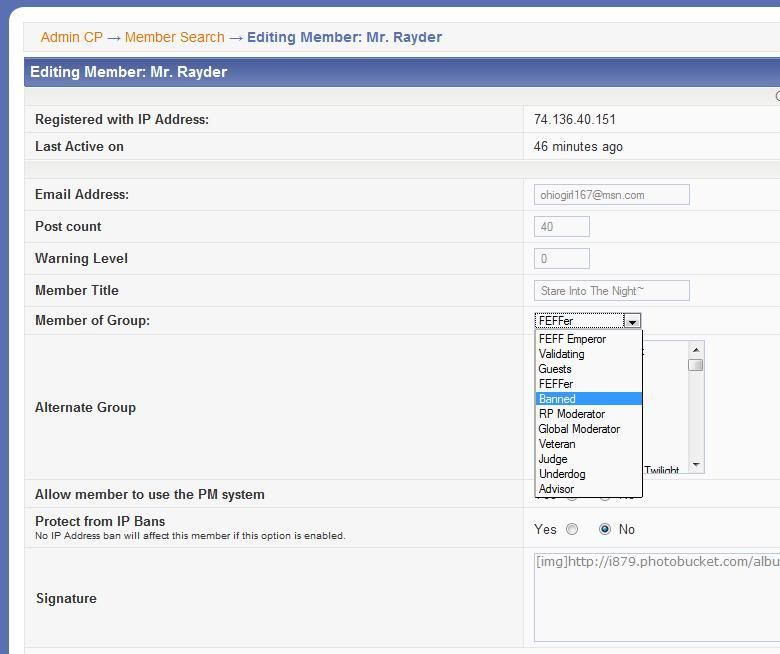Focus the Post count field
This screenshot has height=654, width=780.
[x=561, y=227]
